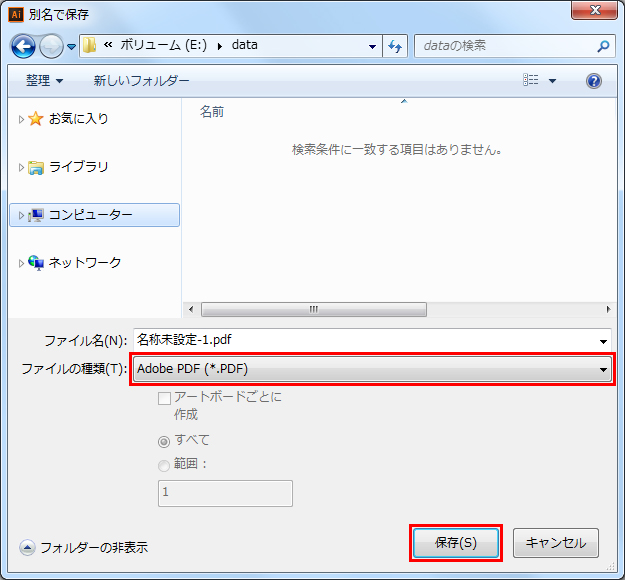Viewport: 625px width, 580px height.
Task: Open the 整理 menu
Action: pos(44,81)
